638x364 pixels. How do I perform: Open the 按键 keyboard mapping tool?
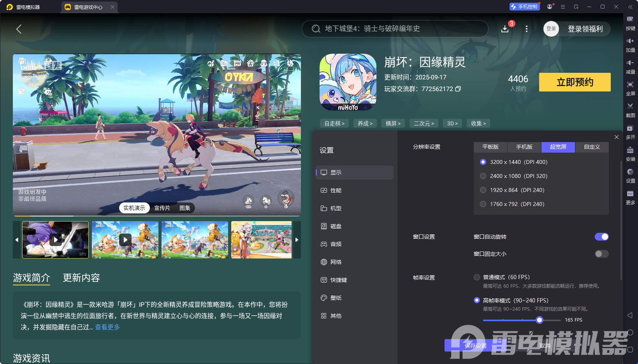coord(631,23)
